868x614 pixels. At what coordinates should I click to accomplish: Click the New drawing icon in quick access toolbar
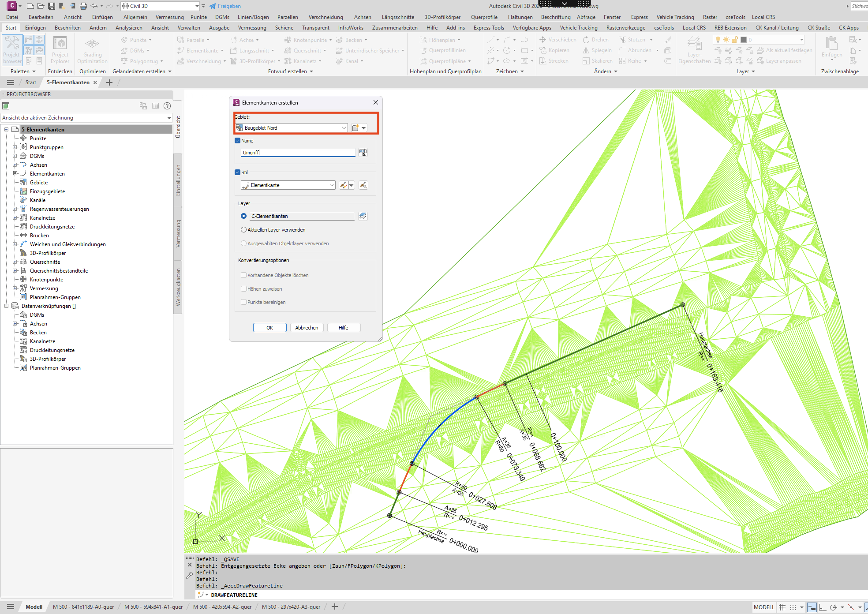pyautogui.click(x=30, y=6)
